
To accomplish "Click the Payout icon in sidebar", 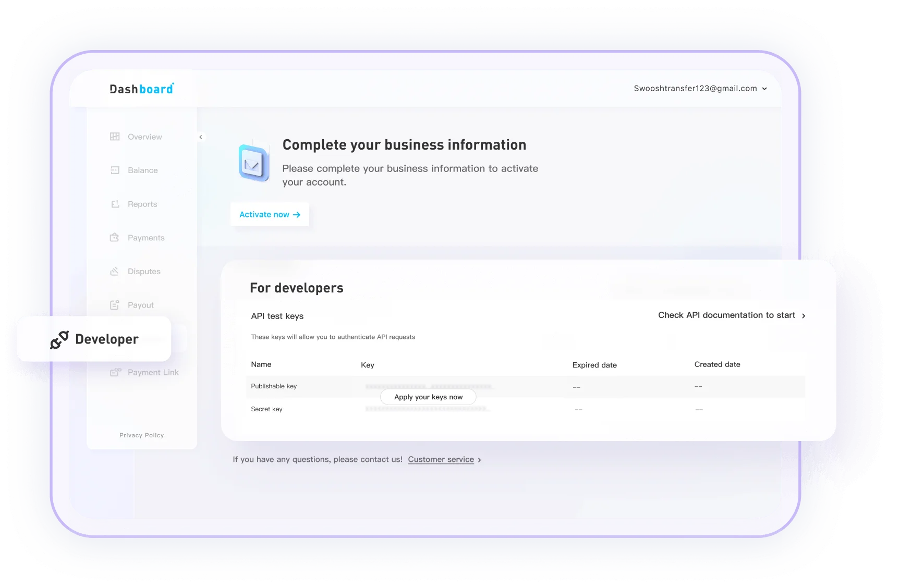I will tap(115, 305).
